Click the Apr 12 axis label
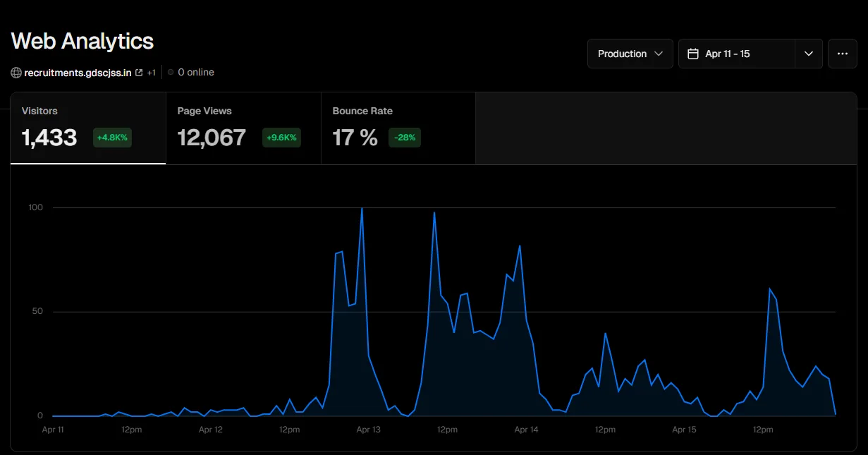 [x=211, y=430]
